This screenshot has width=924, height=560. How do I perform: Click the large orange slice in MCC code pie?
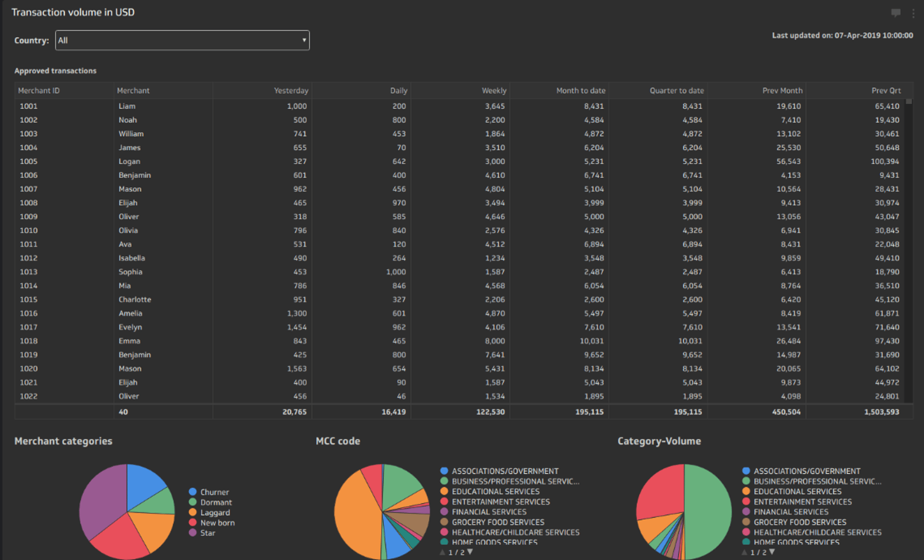(x=355, y=513)
